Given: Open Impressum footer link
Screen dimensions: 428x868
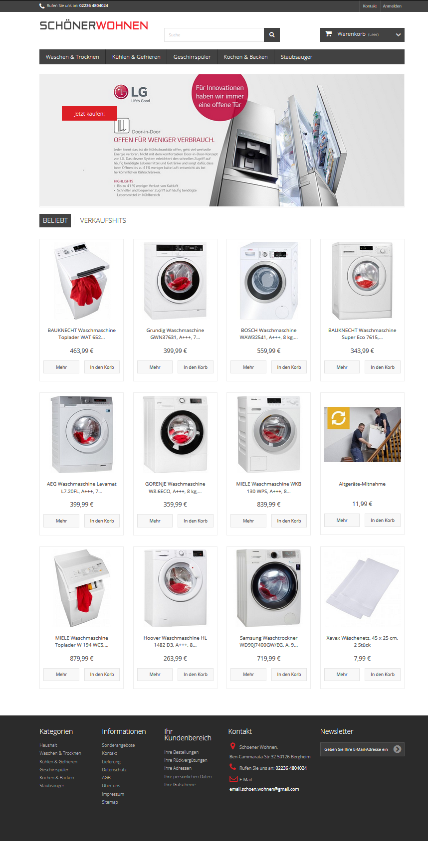Looking at the screenshot, I should point(113,794).
